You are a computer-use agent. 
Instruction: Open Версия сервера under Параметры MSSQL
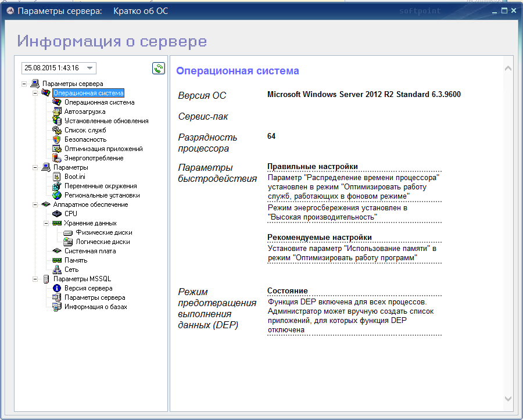88,288
